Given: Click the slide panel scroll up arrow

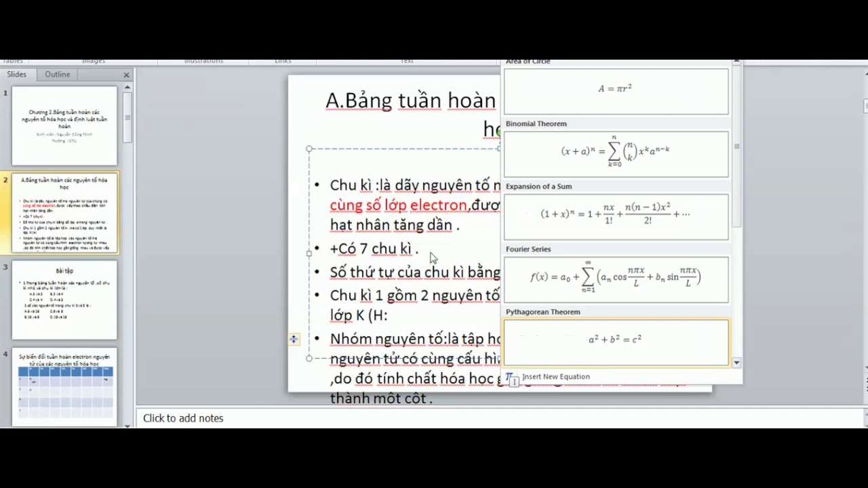Looking at the screenshot, I should point(127,87).
